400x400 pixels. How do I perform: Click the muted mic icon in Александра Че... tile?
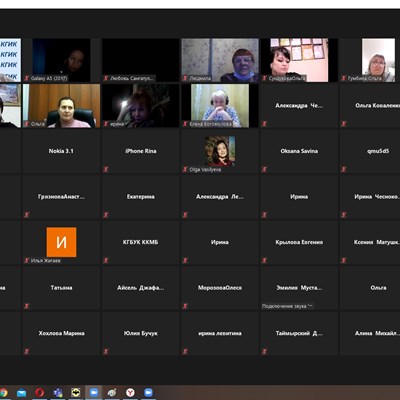point(264,124)
